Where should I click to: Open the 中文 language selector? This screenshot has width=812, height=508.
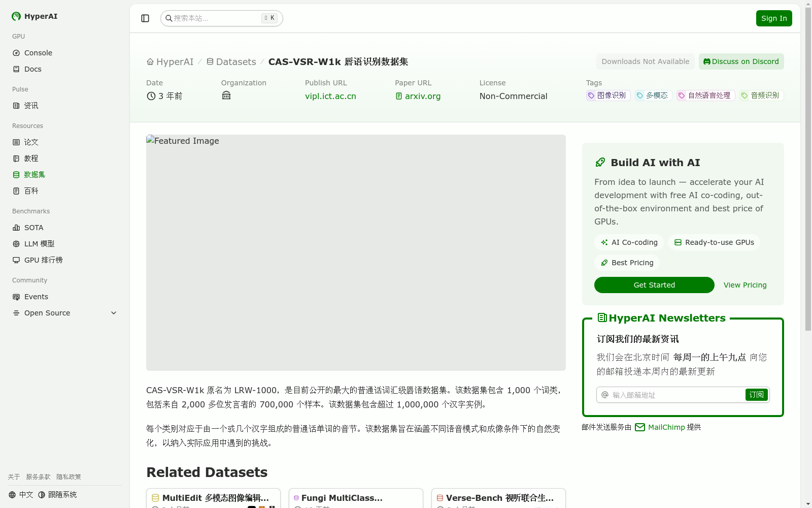[21, 495]
